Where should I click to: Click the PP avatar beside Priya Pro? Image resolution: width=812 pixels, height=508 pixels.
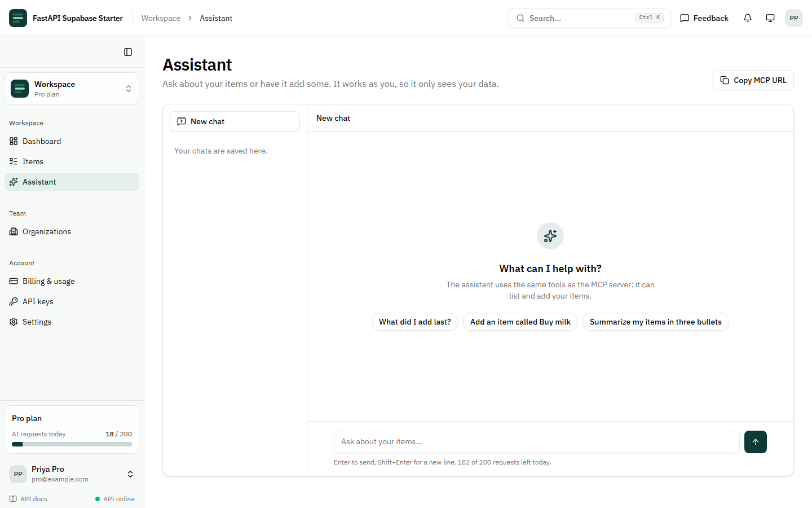click(18, 474)
